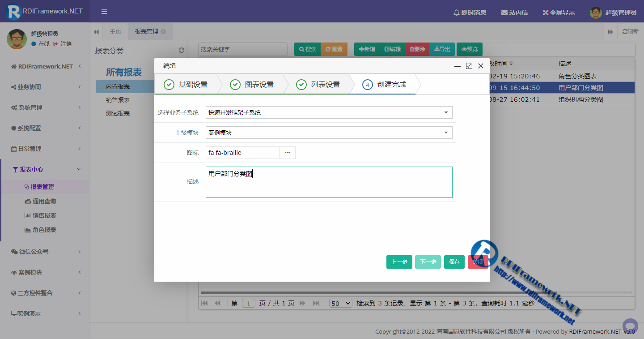
Task: Click the 新增 add button
Action: tap(367, 49)
